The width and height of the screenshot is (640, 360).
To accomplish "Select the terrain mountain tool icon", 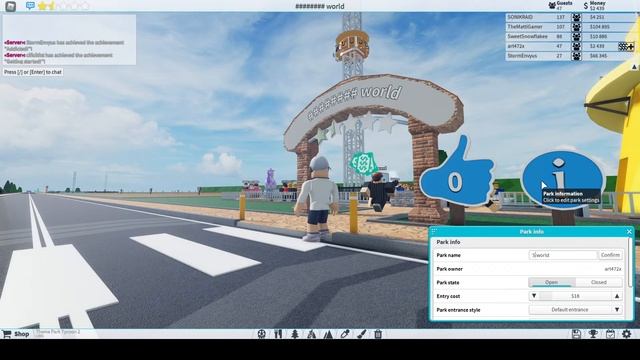I will point(328,334).
